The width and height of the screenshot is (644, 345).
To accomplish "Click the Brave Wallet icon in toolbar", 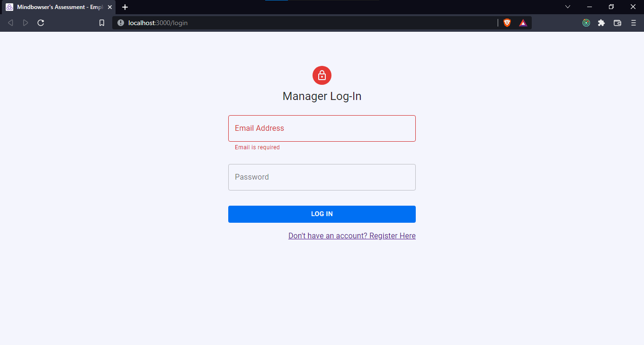I will point(617,22).
